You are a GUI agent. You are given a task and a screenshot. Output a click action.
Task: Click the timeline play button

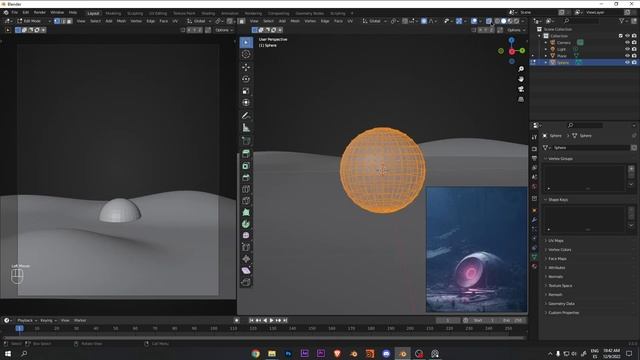coord(271,320)
